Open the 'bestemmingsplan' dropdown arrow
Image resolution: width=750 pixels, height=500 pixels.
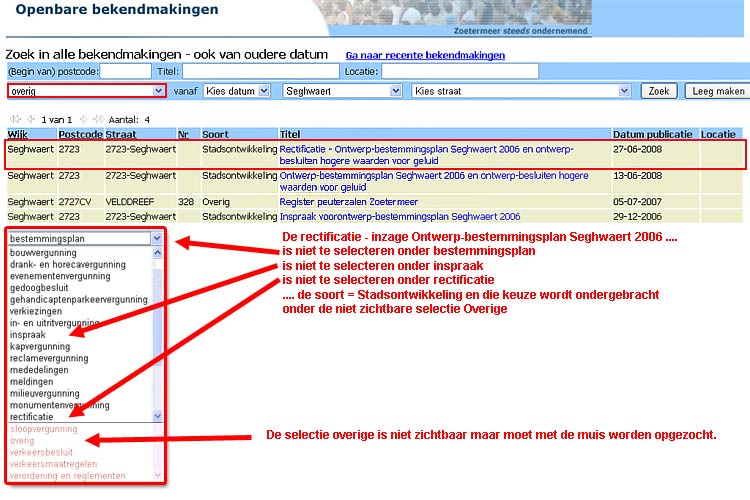[156, 239]
